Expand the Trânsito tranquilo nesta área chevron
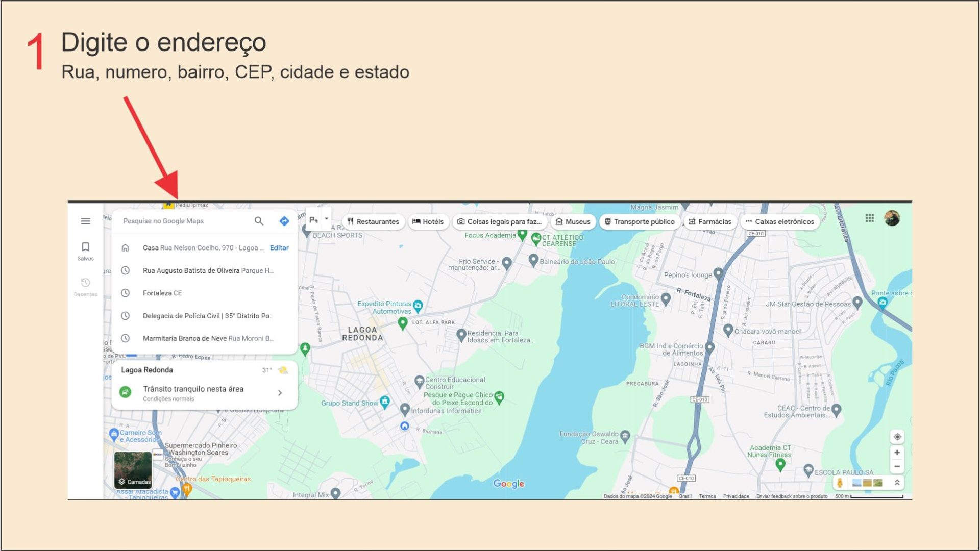The height and width of the screenshot is (551, 980). pos(280,393)
